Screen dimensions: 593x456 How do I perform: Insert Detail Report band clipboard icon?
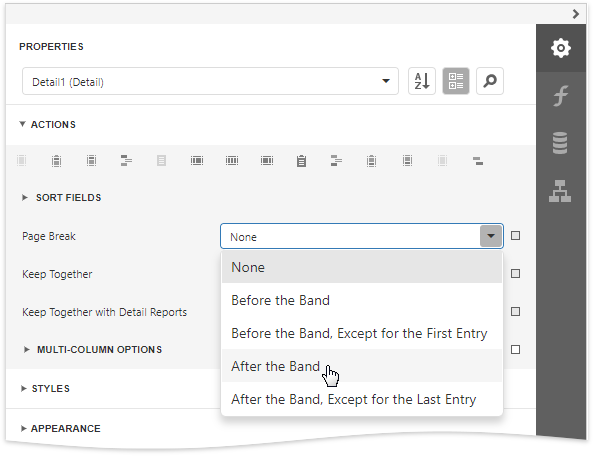(x=301, y=161)
